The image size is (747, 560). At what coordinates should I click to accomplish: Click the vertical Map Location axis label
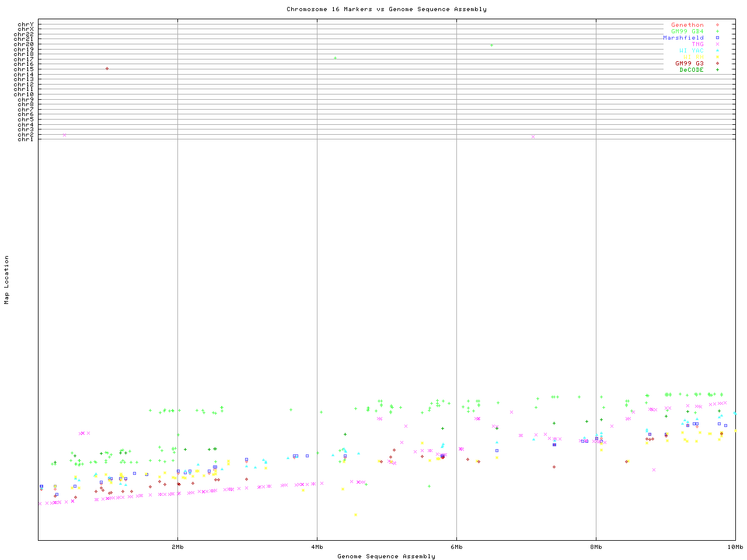click(x=7, y=280)
